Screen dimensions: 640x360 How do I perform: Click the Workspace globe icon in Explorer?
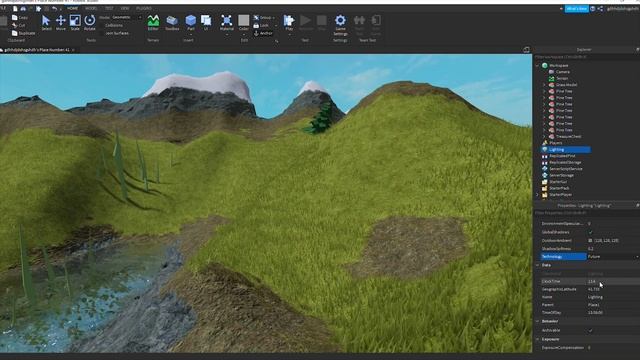pyautogui.click(x=544, y=65)
